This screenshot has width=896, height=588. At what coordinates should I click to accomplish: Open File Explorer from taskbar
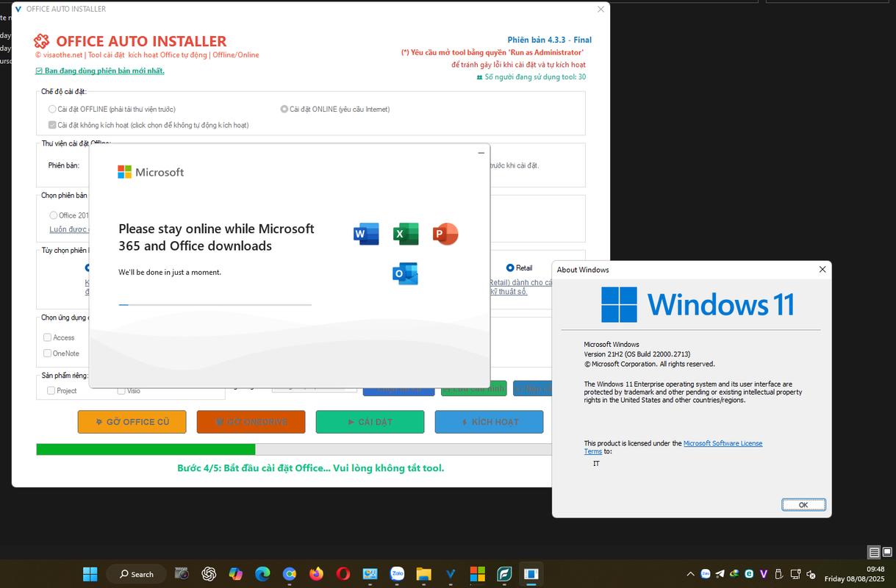(x=423, y=574)
